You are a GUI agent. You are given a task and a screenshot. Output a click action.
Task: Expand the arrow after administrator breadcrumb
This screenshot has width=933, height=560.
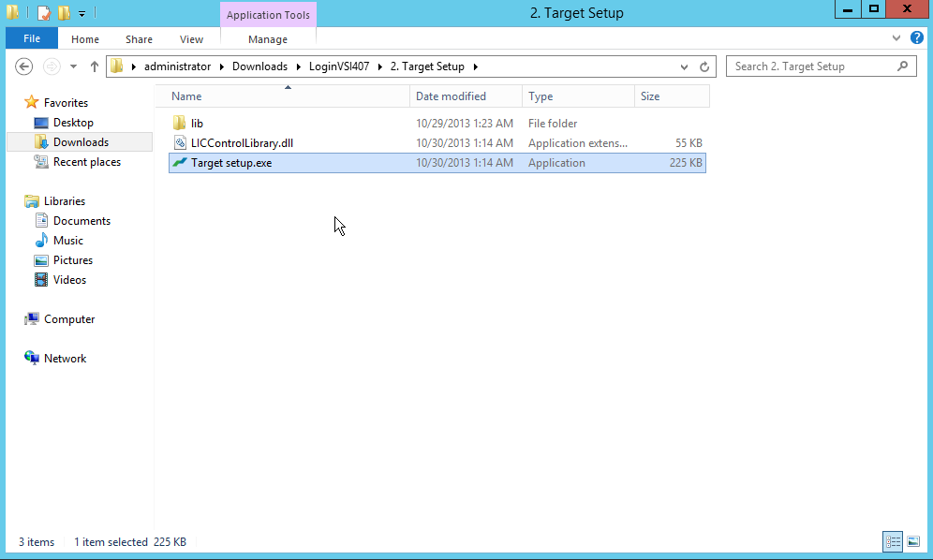point(221,66)
